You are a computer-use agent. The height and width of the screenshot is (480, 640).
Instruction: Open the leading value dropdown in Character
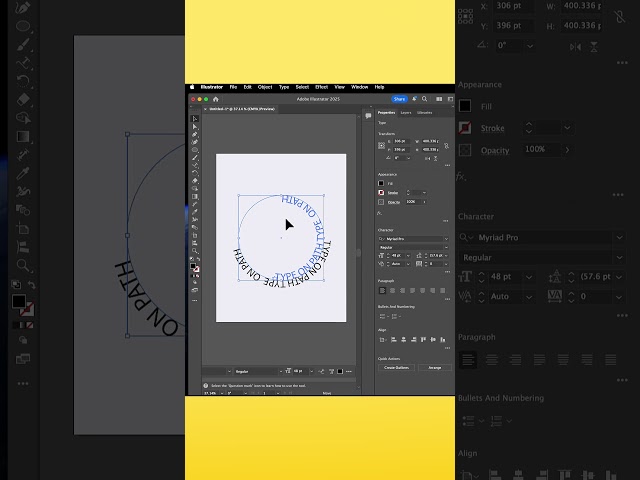point(446,256)
